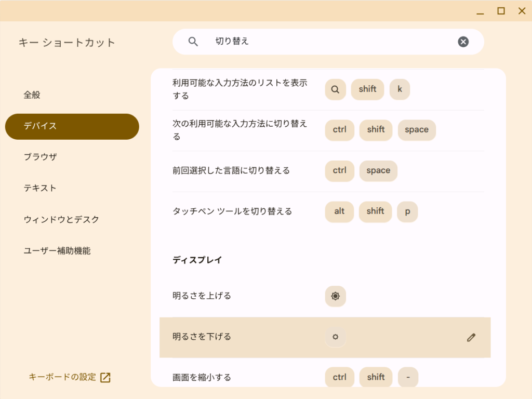Maximize the shortcuts window
Image resolution: width=532 pixels, height=399 pixels.
coord(501,11)
